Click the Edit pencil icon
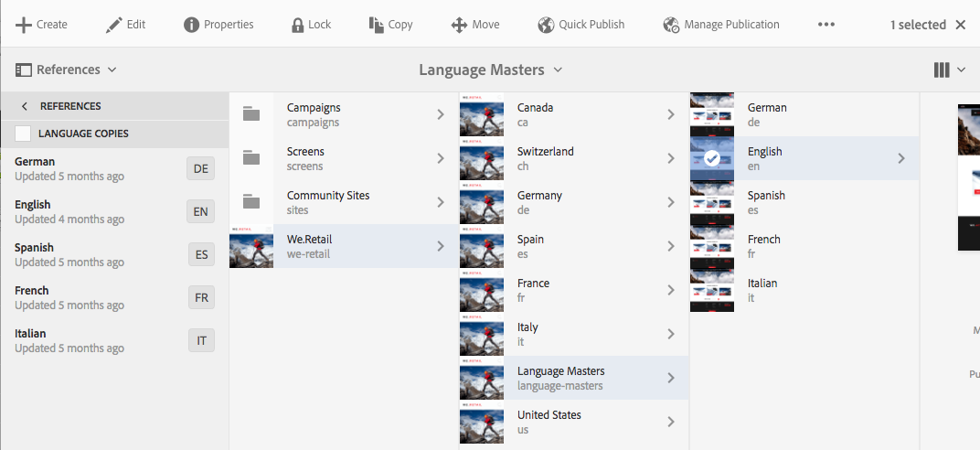Viewport: 980px width, 450px height. click(114, 25)
